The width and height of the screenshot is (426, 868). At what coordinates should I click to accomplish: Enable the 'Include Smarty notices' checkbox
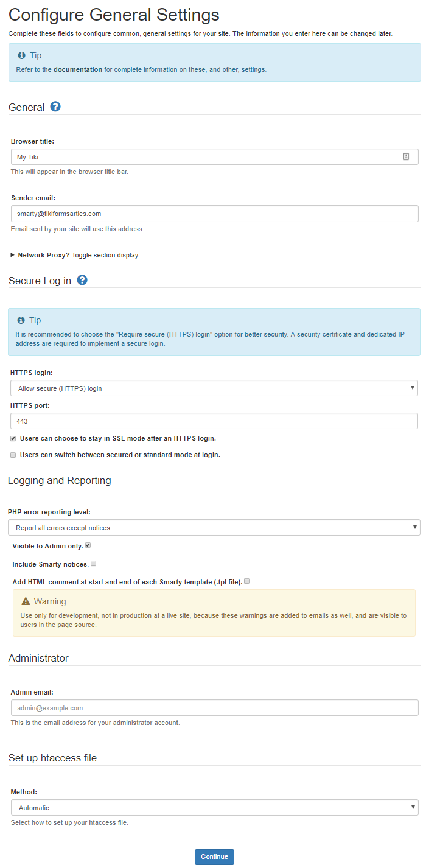93,564
